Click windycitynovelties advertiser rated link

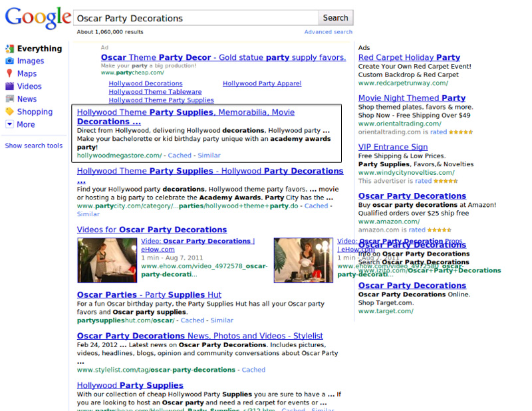point(424,181)
